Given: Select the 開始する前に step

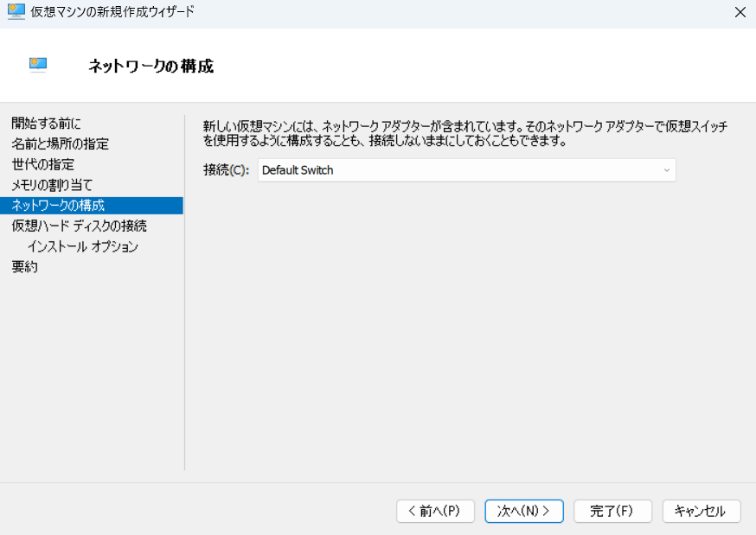Looking at the screenshot, I should (x=46, y=124).
